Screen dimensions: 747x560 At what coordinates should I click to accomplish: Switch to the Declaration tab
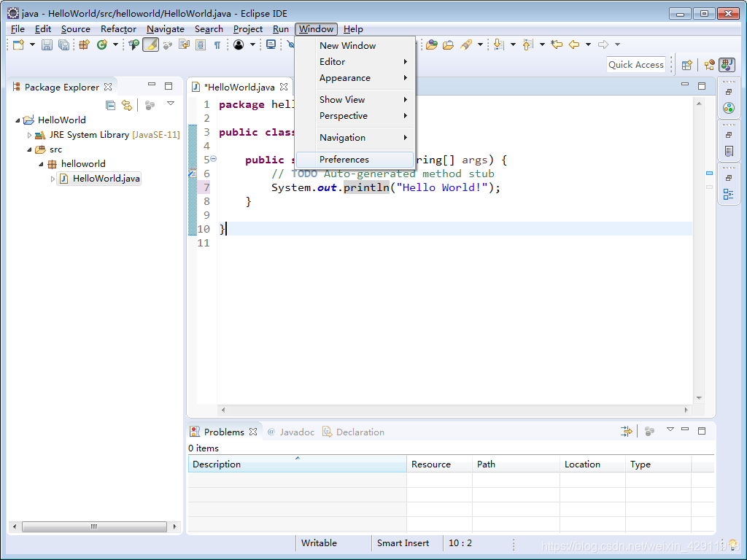pyautogui.click(x=354, y=432)
